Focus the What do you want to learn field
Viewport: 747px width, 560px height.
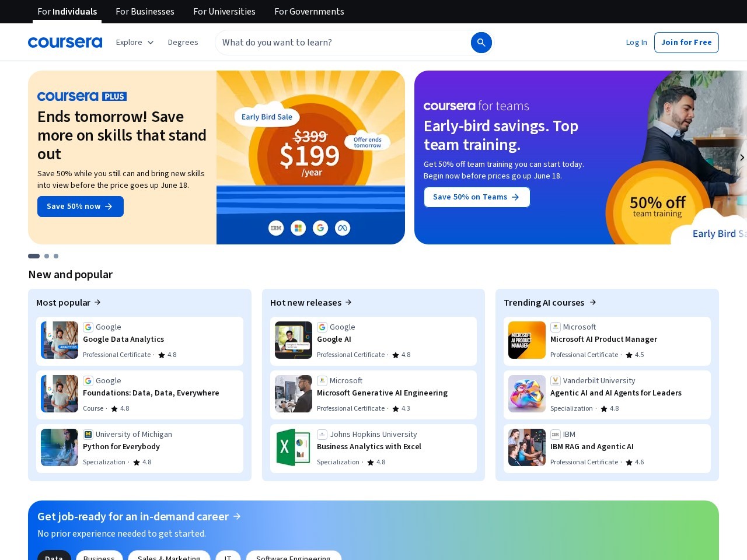coord(344,43)
